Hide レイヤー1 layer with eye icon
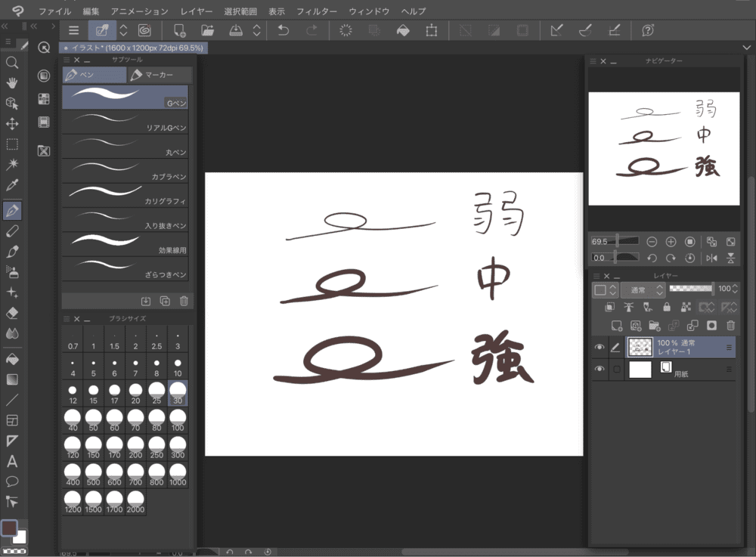The image size is (756, 557). coord(600,347)
